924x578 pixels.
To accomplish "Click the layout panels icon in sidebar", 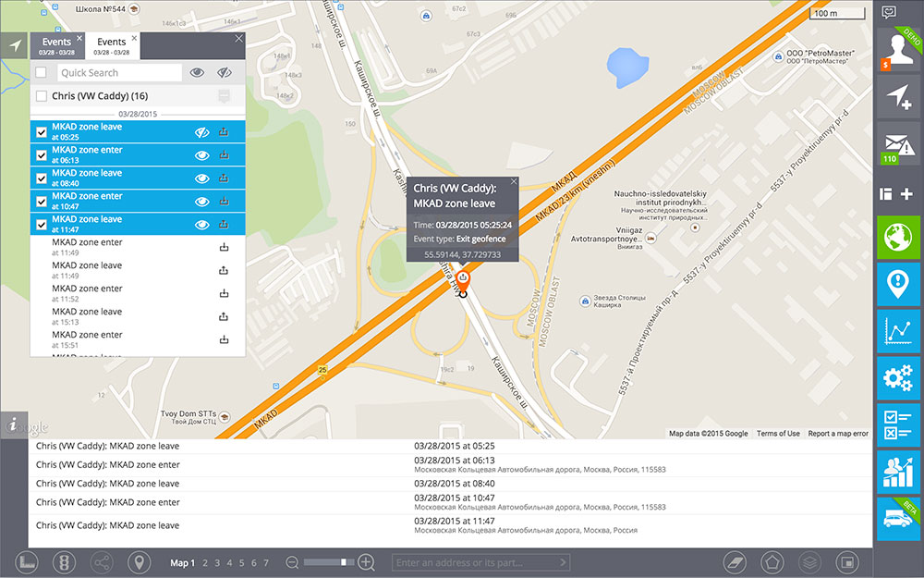I will (885, 194).
